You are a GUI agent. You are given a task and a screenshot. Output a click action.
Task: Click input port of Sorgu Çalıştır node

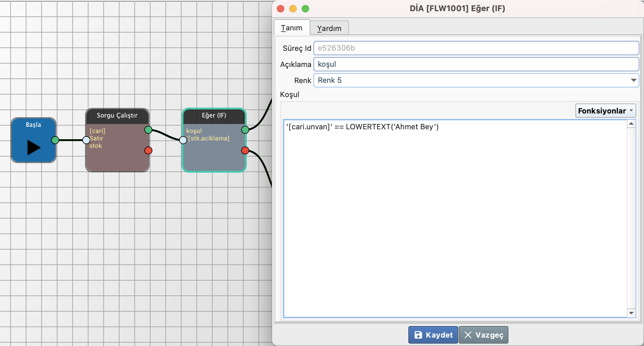pyautogui.click(x=86, y=140)
